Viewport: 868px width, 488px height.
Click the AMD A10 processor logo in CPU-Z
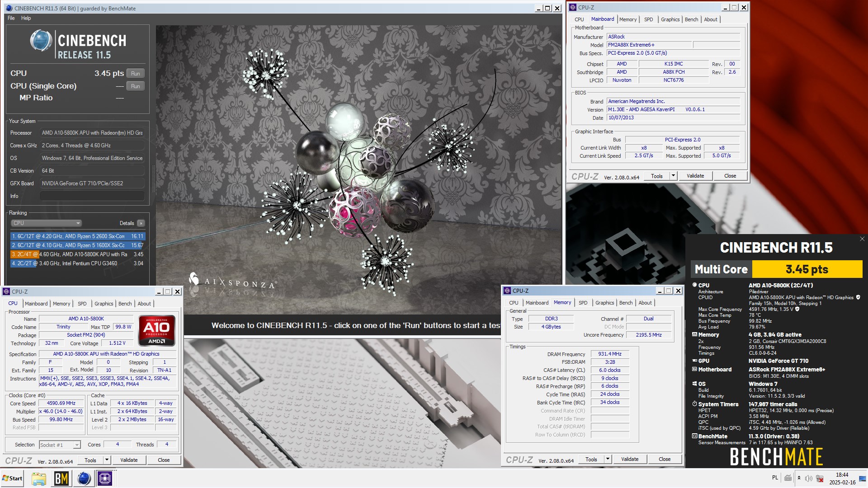pos(156,331)
